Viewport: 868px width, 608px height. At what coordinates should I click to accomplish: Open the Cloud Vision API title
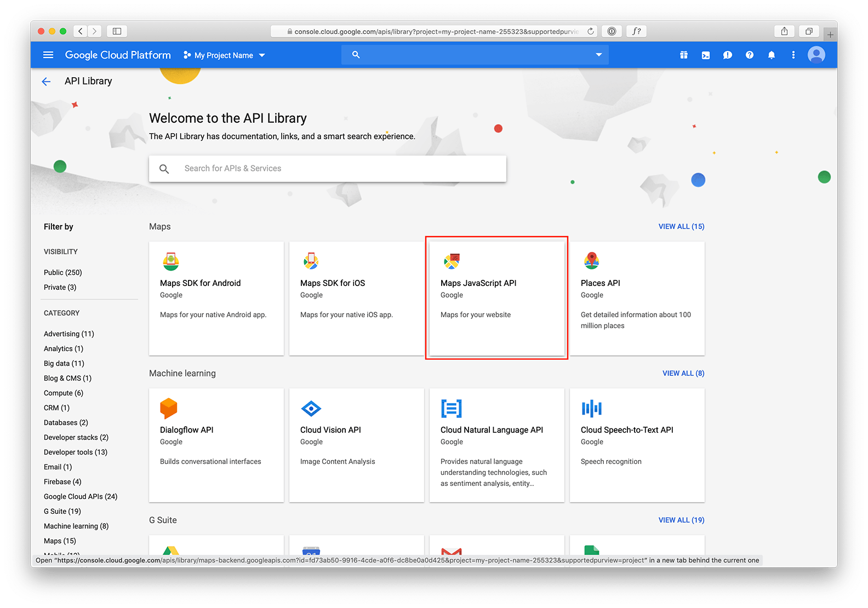coord(330,430)
